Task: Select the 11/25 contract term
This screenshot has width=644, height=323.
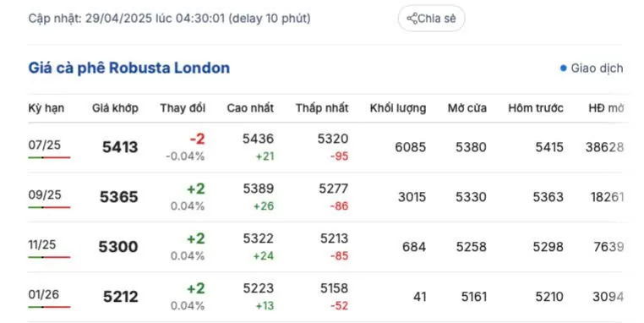Action: 42,244
